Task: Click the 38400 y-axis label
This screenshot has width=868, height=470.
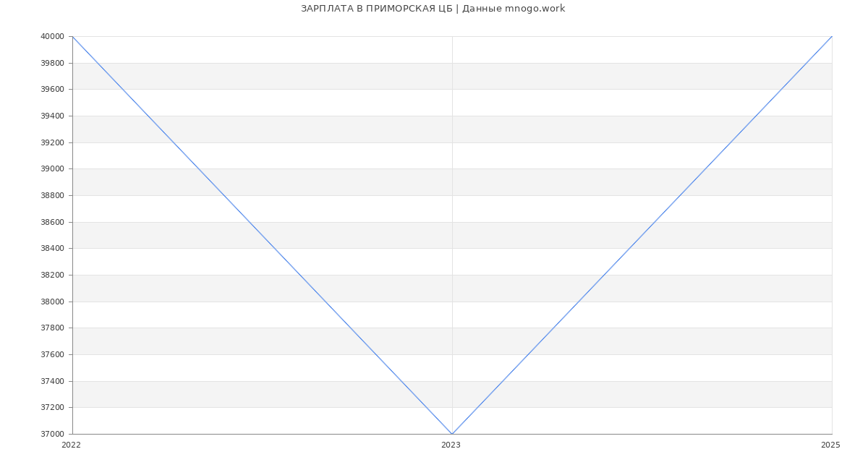Action: point(52,249)
